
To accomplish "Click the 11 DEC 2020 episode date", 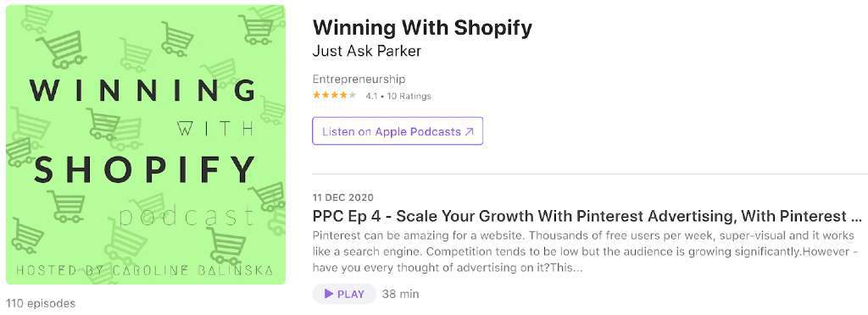I will point(342,197).
